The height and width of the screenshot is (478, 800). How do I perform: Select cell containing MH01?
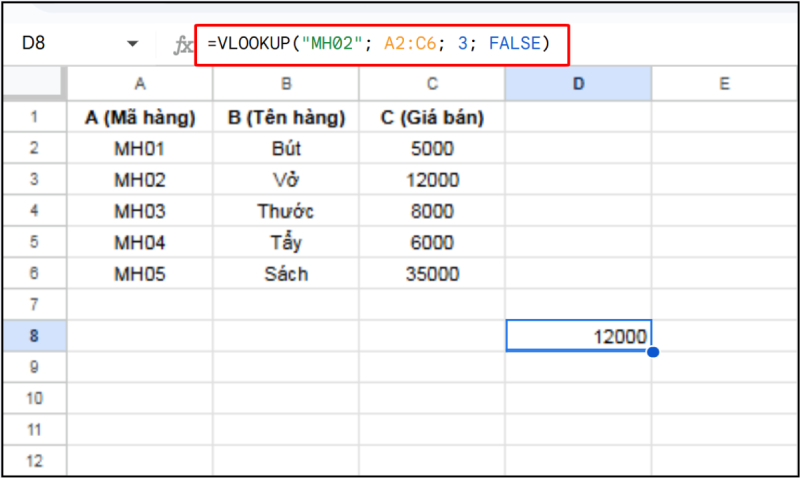140,148
